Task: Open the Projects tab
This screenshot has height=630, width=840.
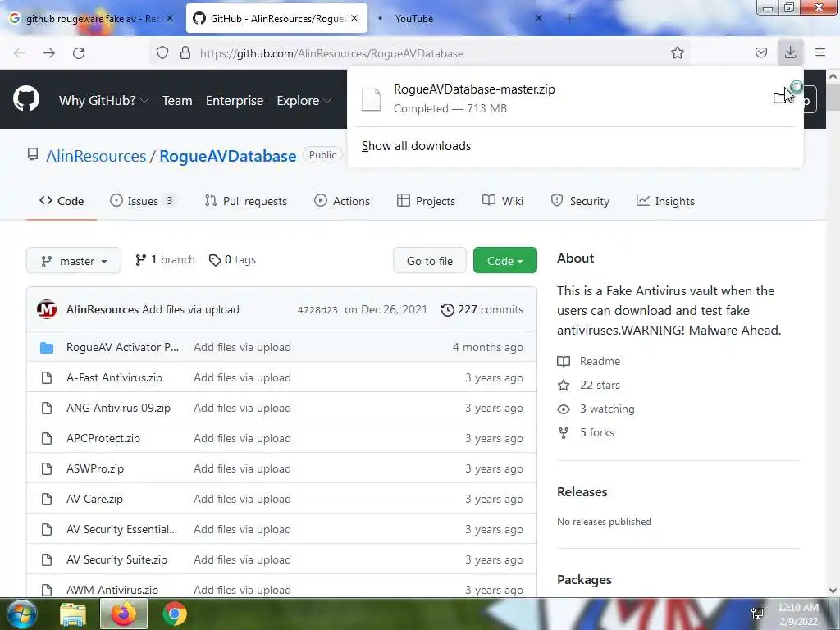Action: (426, 201)
